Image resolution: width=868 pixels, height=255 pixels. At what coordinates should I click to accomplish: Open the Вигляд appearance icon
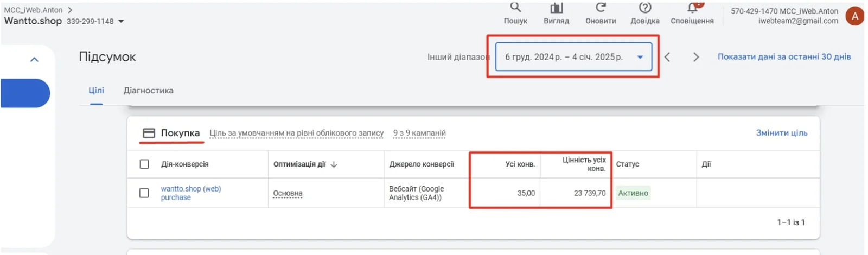pyautogui.click(x=556, y=8)
